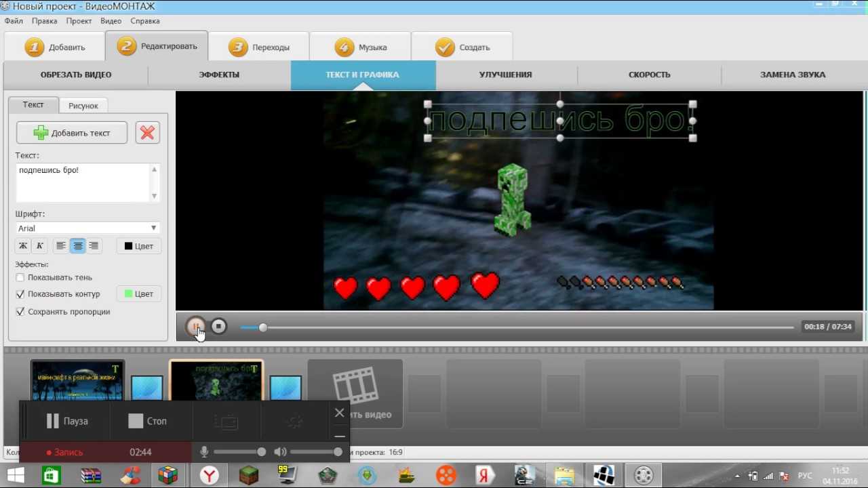The image size is (868, 488).
Task: Click the recorder speaker volume icon
Action: (279, 452)
